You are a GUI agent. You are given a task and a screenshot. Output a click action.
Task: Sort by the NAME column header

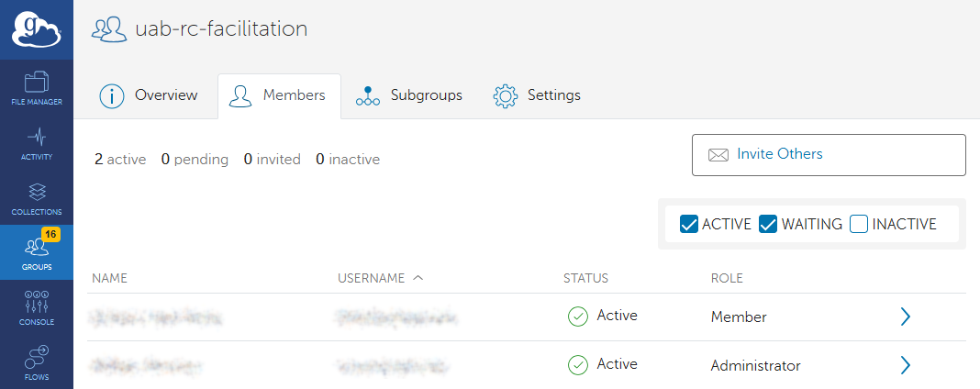pos(109,278)
